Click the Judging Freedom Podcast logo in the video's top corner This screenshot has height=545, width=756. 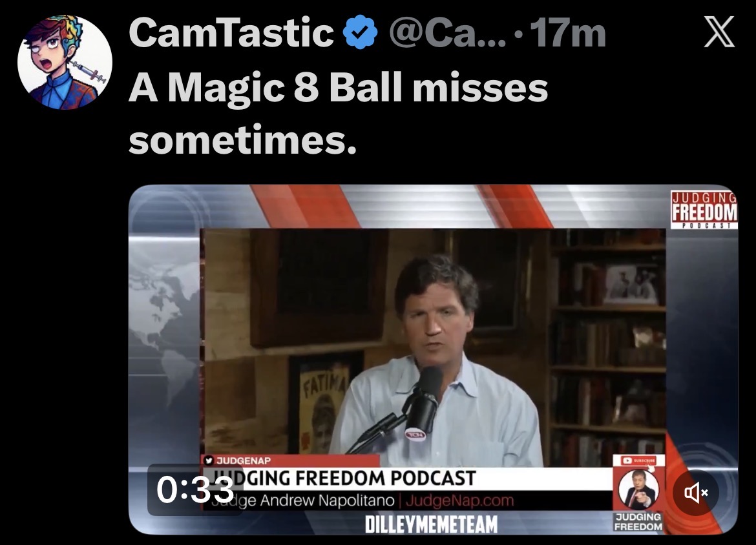pyautogui.click(x=704, y=210)
